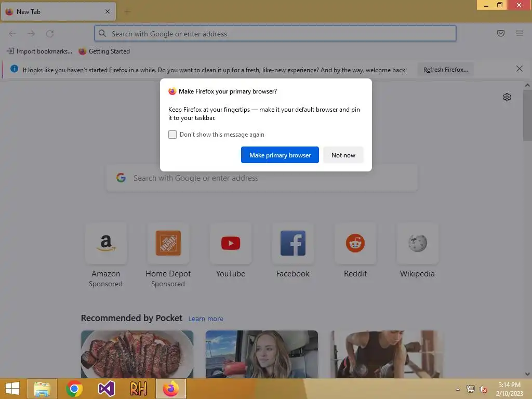The image size is (532, 399).
Task: Focus the address bar search field
Action: click(x=275, y=33)
